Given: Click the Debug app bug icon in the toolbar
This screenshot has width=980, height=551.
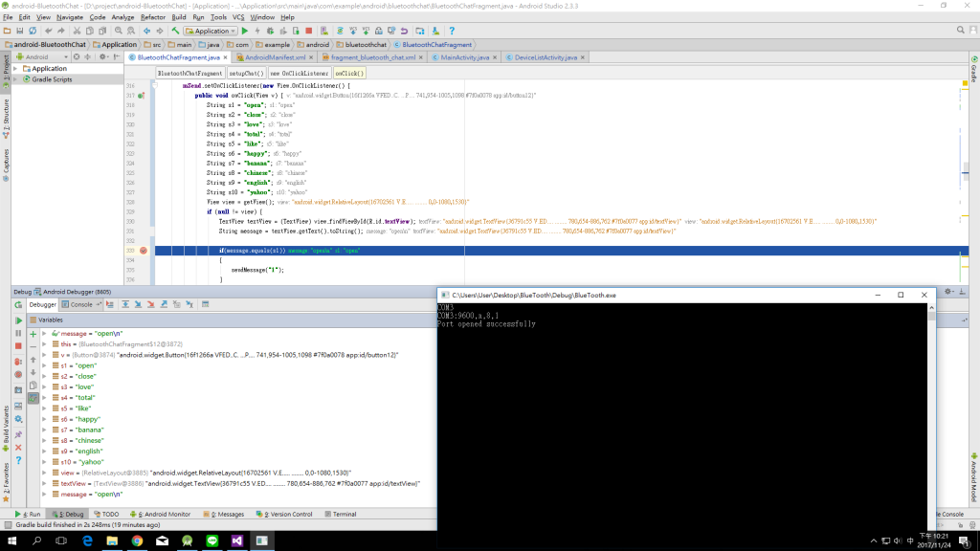Looking at the screenshot, I should (270, 31).
